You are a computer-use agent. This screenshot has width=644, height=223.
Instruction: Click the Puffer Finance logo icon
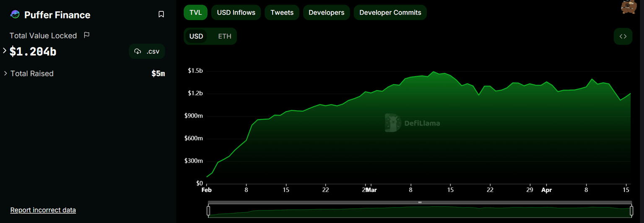(x=15, y=15)
